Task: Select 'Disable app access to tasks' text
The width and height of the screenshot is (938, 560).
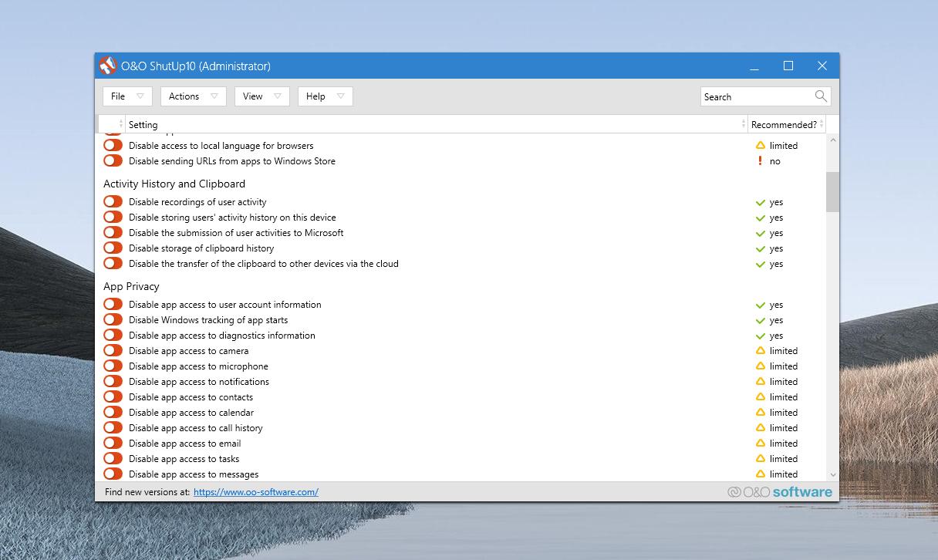Action: point(184,459)
